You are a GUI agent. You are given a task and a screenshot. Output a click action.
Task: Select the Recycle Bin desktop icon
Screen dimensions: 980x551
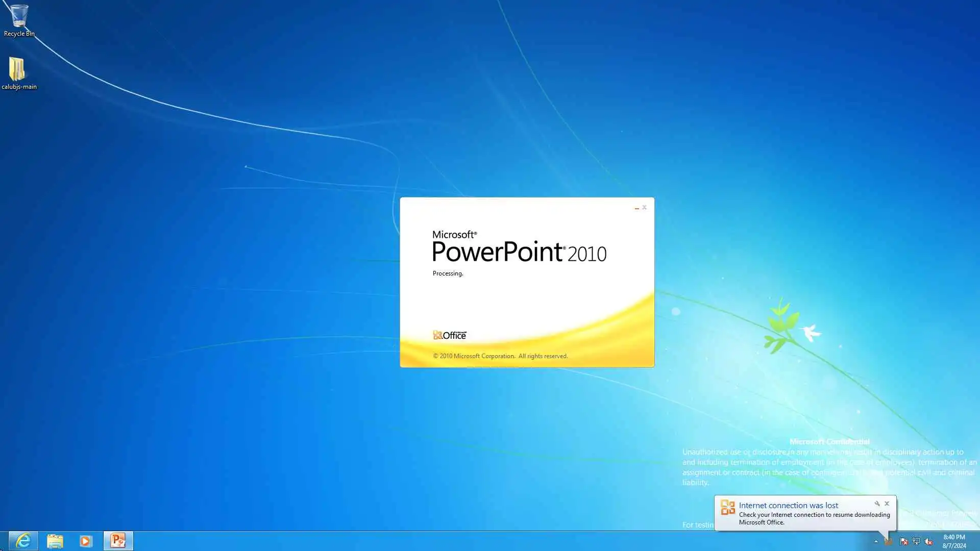click(x=19, y=20)
